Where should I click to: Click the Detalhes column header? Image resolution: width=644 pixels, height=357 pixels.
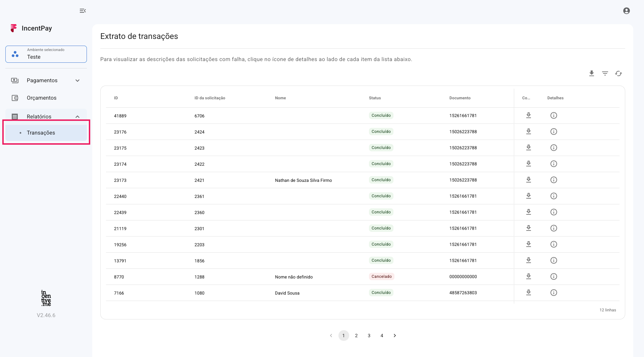[x=555, y=98]
